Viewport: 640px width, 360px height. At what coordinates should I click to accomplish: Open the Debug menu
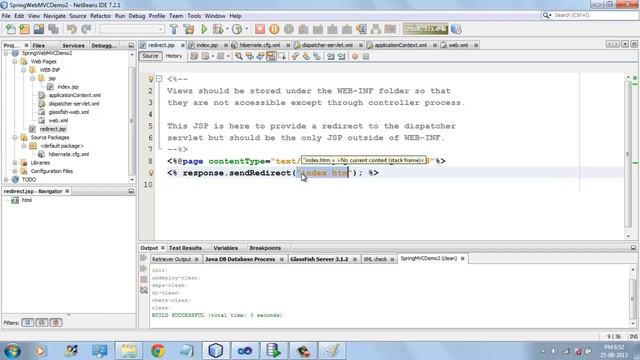coord(137,16)
